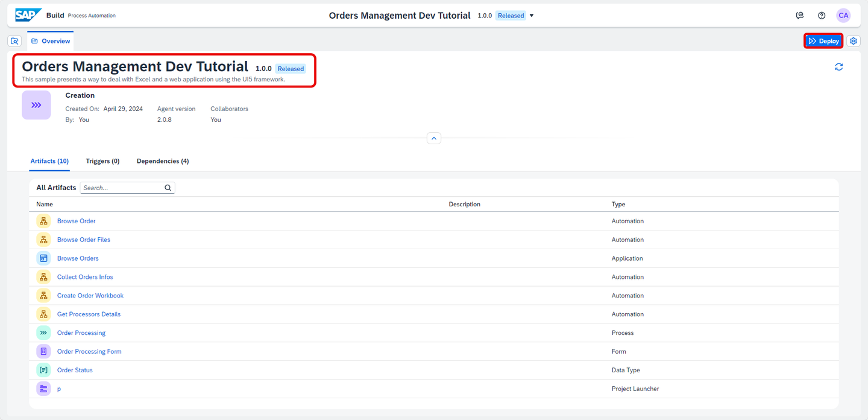Click automation icon beside Create Order Workbook
The width and height of the screenshot is (868, 420).
(x=43, y=296)
